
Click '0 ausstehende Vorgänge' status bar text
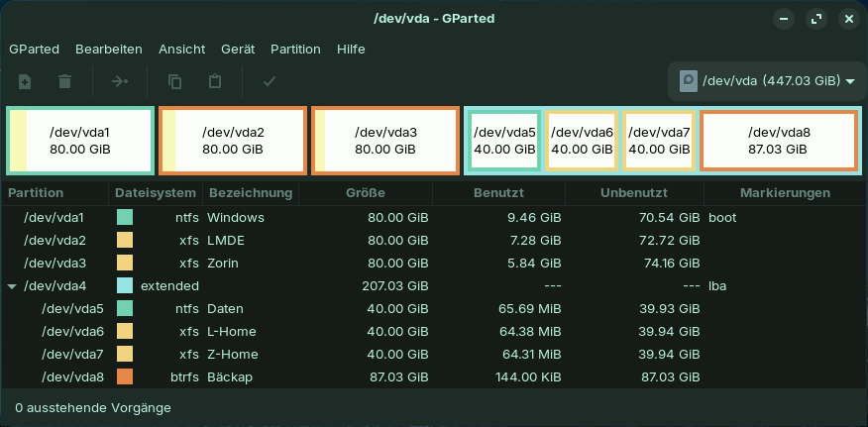click(x=93, y=408)
